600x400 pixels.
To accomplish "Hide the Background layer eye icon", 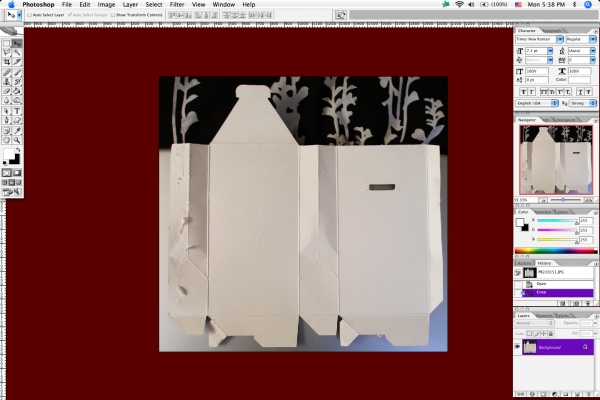I will (x=517, y=347).
